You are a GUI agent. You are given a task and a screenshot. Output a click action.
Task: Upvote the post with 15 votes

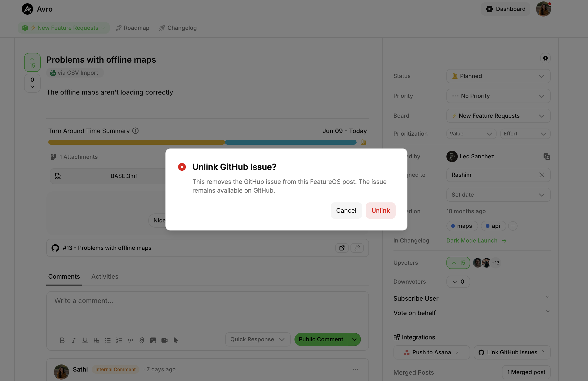[32, 62]
